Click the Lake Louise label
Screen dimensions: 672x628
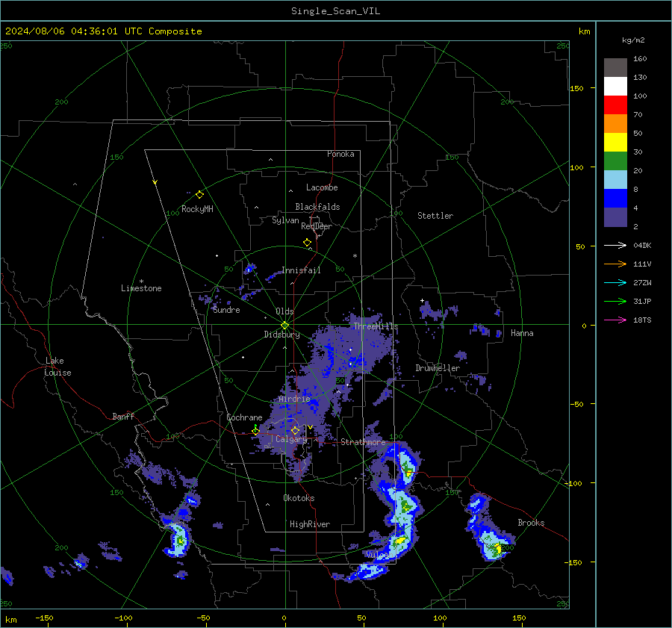(57, 367)
